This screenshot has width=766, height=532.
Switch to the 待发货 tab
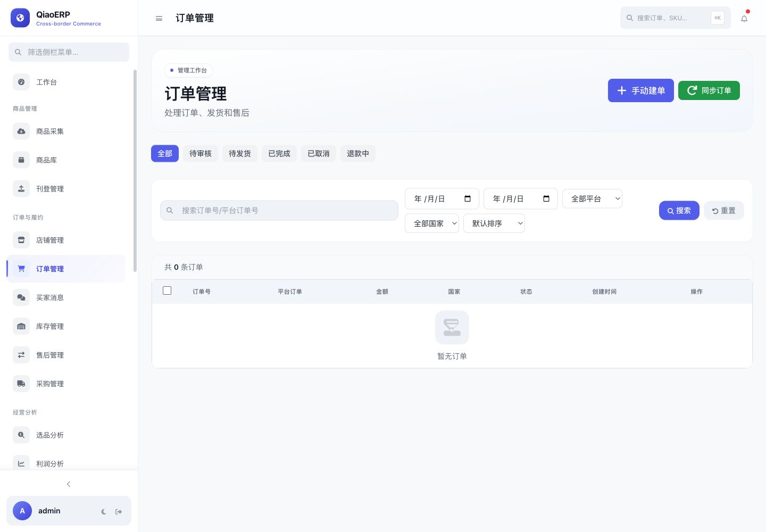(240, 153)
